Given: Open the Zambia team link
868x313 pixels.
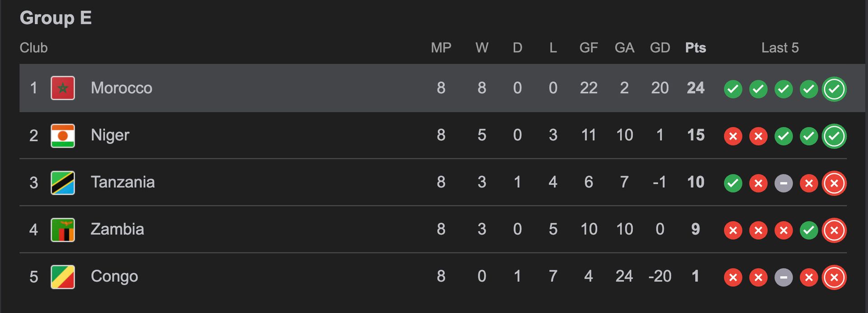Looking at the screenshot, I should tap(117, 229).
